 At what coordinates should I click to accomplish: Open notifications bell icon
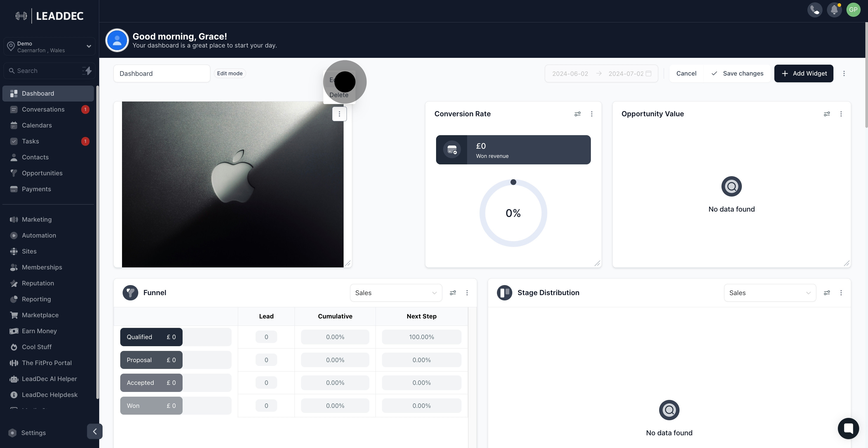pyautogui.click(x=834, y=10)
